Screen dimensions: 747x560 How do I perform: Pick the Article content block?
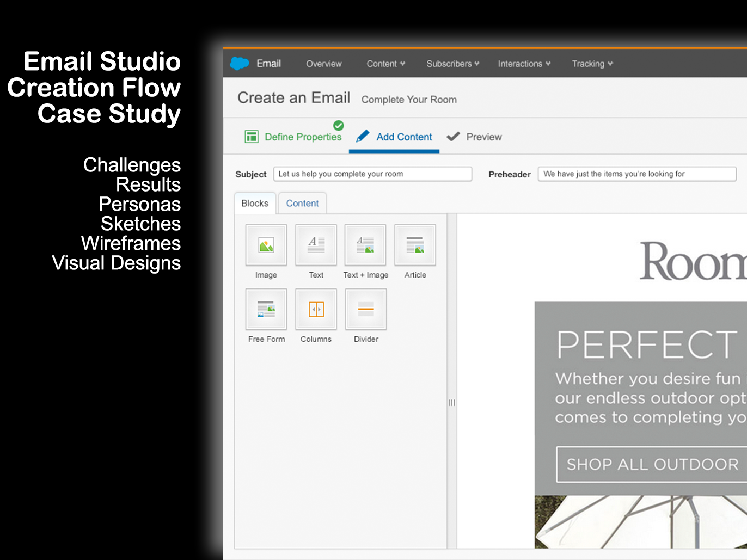coord(415,245)
